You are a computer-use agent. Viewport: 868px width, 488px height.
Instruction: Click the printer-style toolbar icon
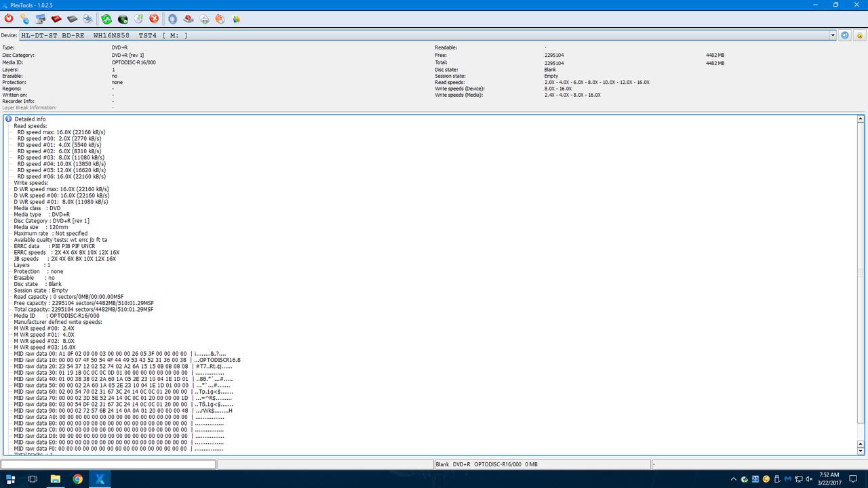88,19
